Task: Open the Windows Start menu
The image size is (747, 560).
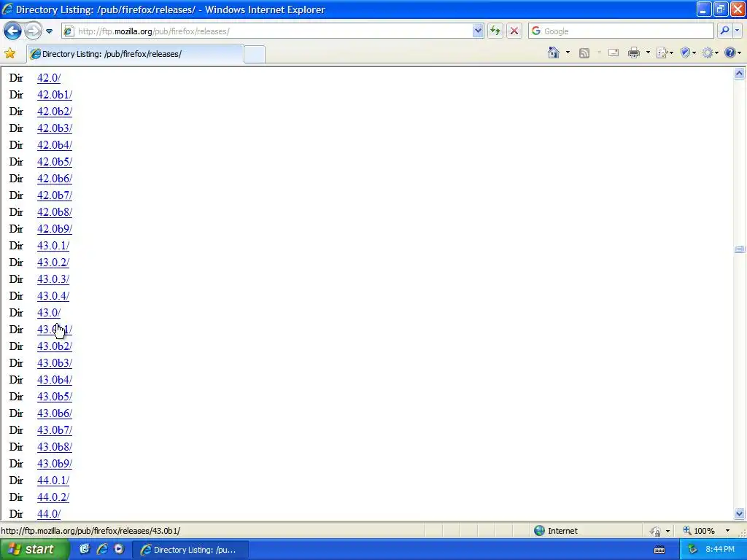Action: [x=35, y=550]
